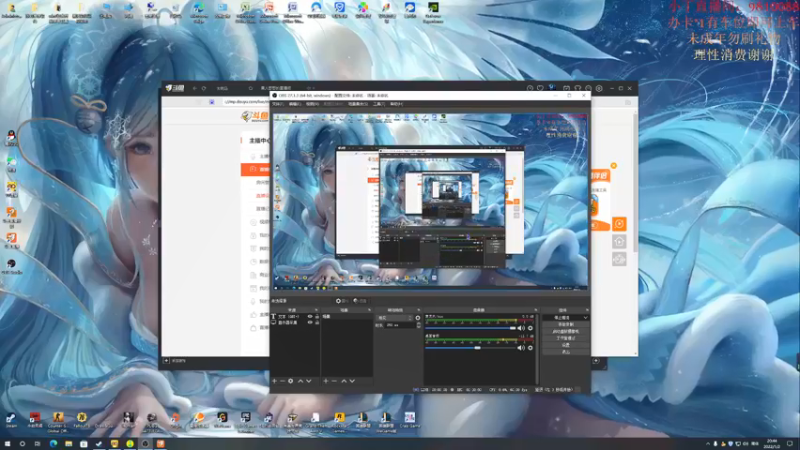Add a new scene with the scenes plus icon
Viewport: 800px width, 450px height.
click(x=326, y=381)
